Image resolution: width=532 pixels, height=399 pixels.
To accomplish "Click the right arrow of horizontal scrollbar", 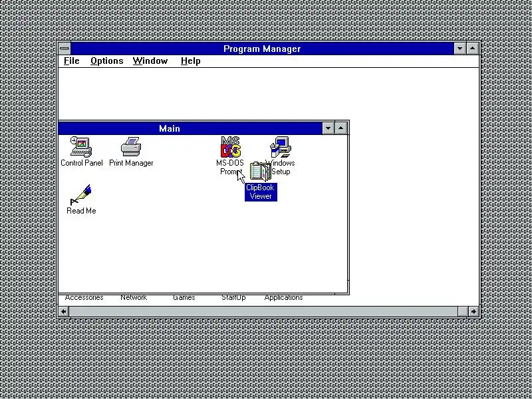I will [x=473, y=311].
